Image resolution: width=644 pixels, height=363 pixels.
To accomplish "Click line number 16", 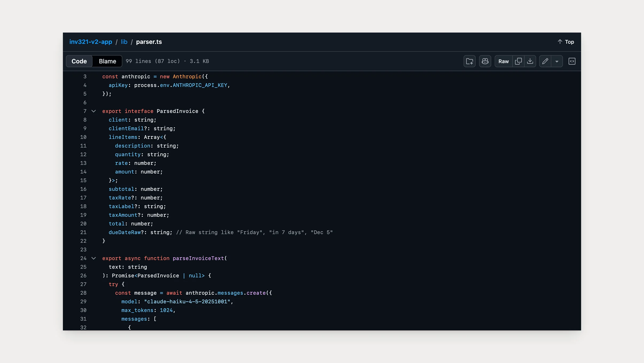I will pyautogui.click(x=83, y=189).
